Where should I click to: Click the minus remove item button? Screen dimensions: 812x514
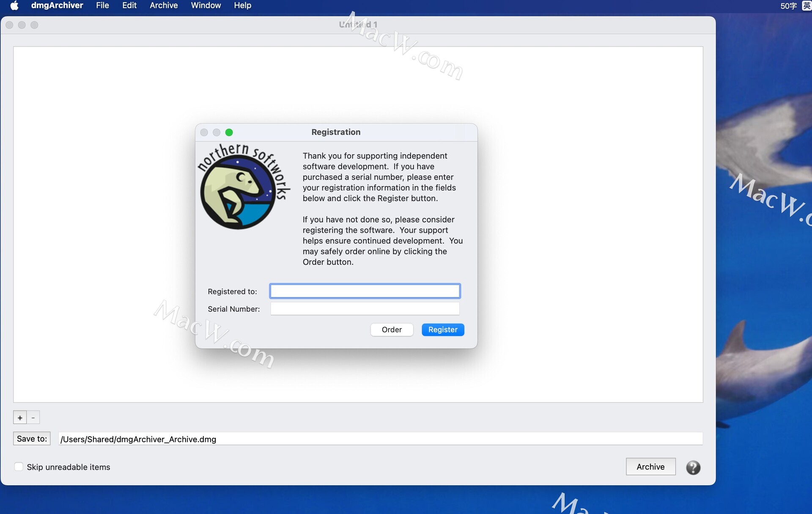[x=33, y=418]
